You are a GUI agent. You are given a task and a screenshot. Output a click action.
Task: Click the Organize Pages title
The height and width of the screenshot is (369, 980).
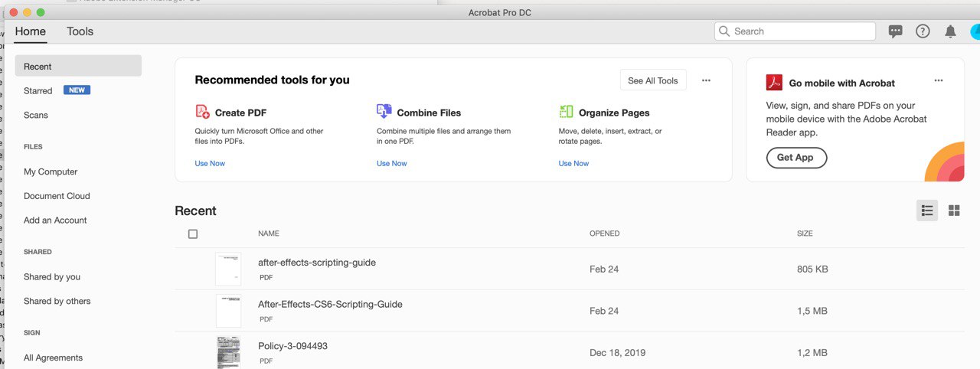click(614, 113)
